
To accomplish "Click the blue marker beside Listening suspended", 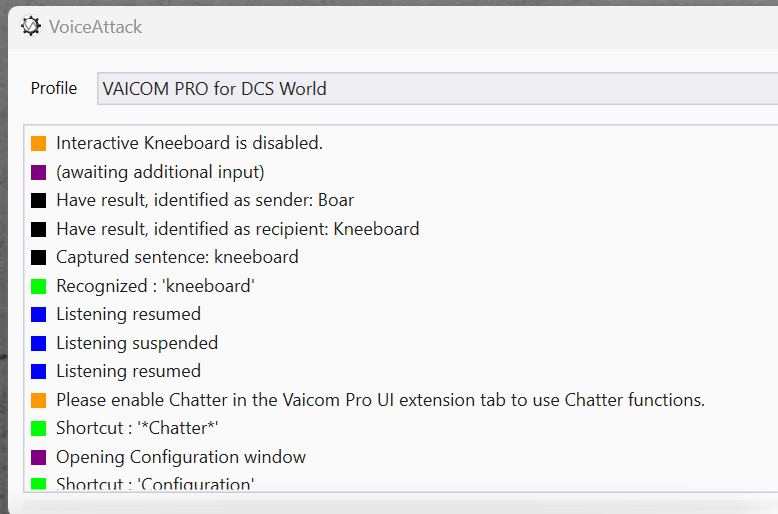I will click(x=39, y=343).
